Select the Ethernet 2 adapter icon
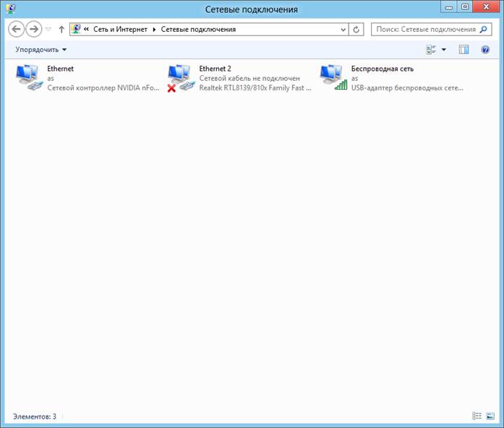The width and height of the screenshot is (504, 428). point(181,78)
